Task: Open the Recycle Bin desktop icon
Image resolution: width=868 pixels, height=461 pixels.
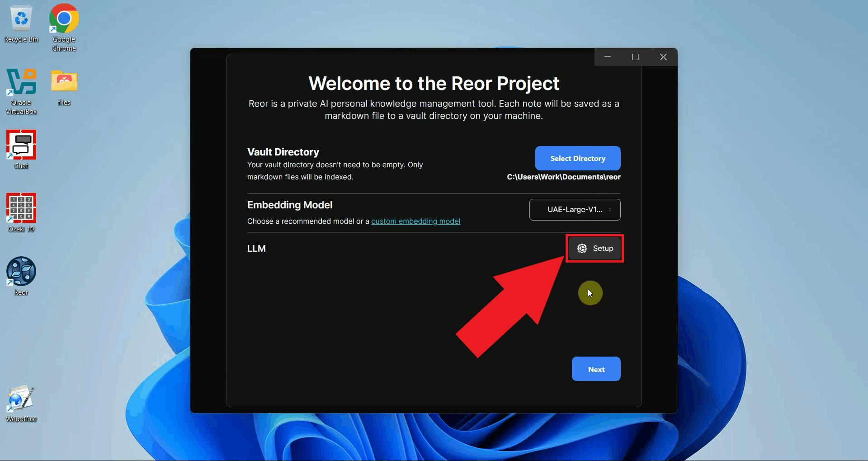Action: point(21,24)
